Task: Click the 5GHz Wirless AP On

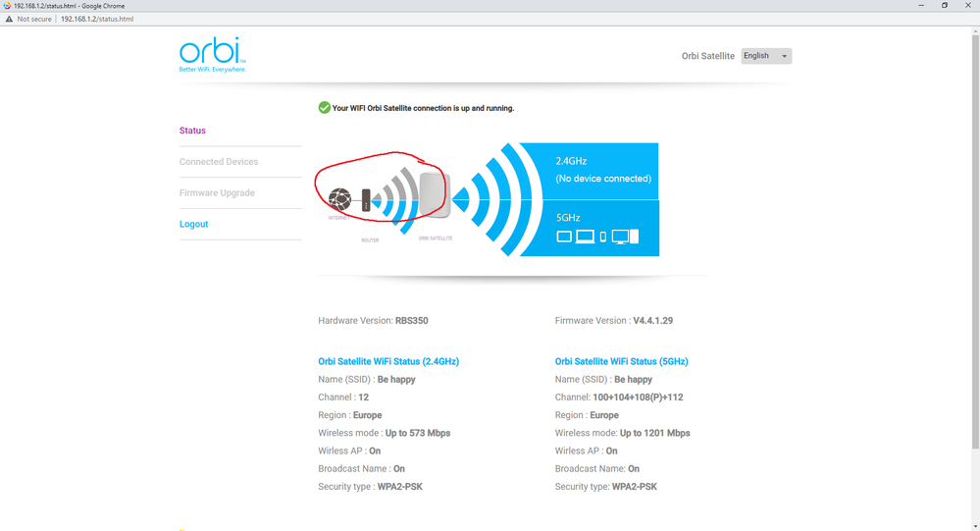Action: (x=611, y=451)
